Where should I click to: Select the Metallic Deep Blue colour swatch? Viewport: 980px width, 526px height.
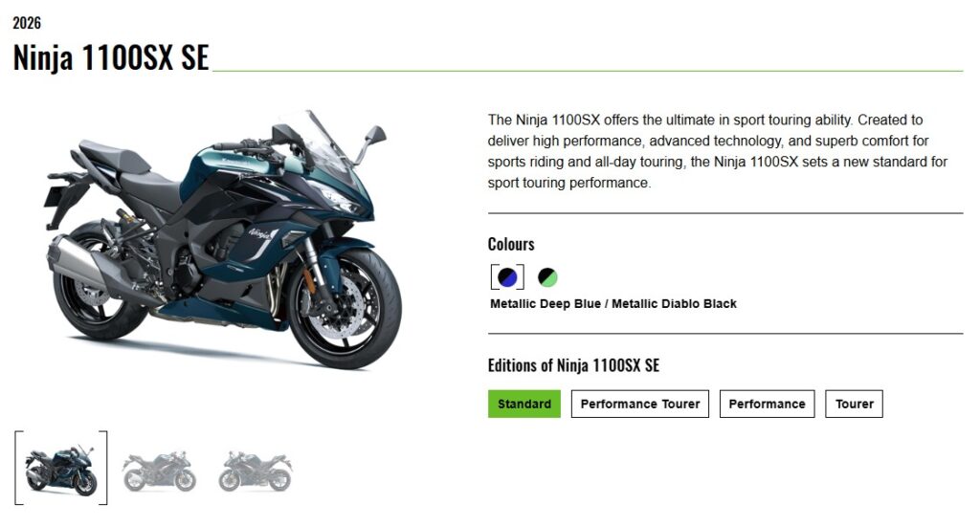click(507, 276)
